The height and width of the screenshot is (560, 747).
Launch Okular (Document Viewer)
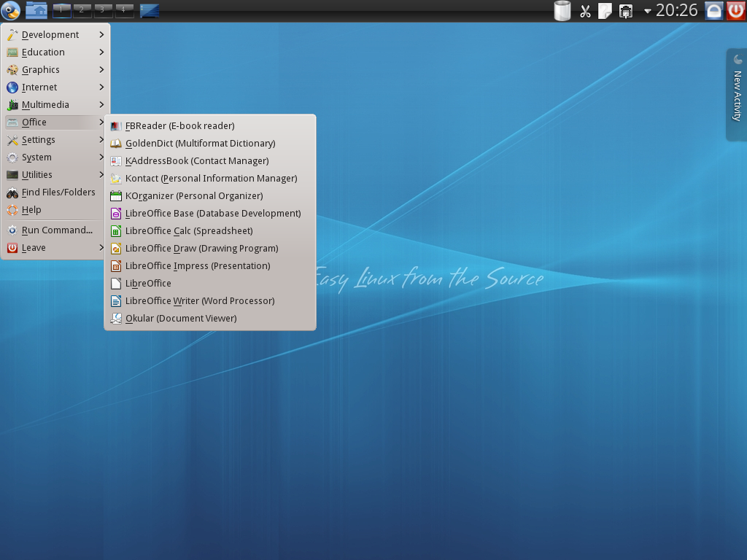pyautogui.click(x=210, y=319)
